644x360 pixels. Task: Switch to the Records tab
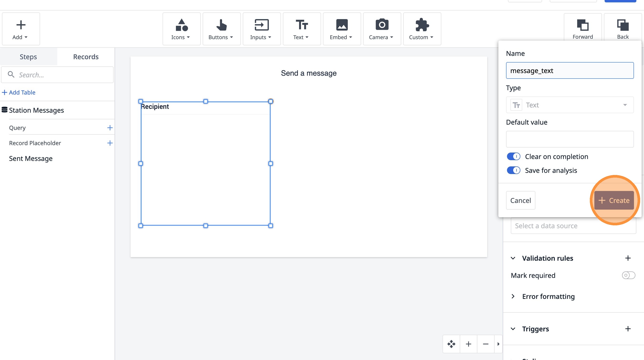86,57
